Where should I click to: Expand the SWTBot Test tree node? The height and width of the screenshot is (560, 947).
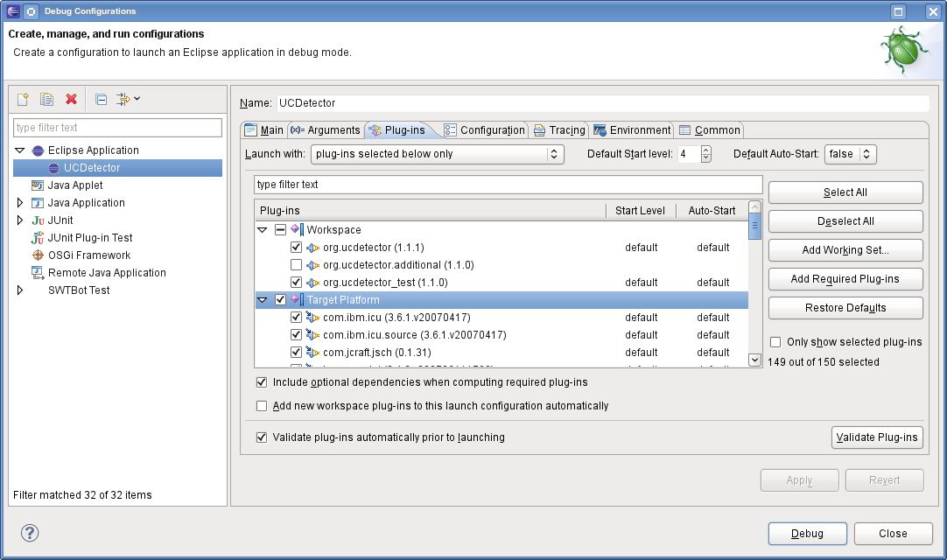20,290
